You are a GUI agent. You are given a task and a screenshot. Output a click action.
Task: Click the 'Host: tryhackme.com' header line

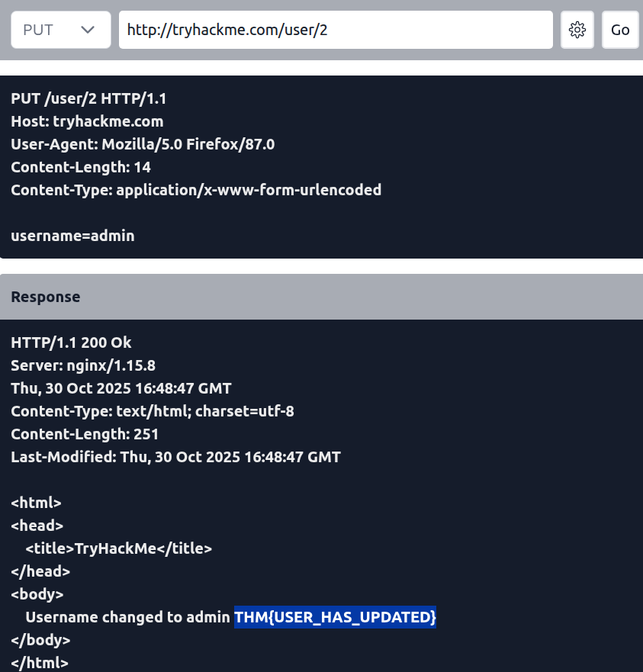[x=87, y=121]
